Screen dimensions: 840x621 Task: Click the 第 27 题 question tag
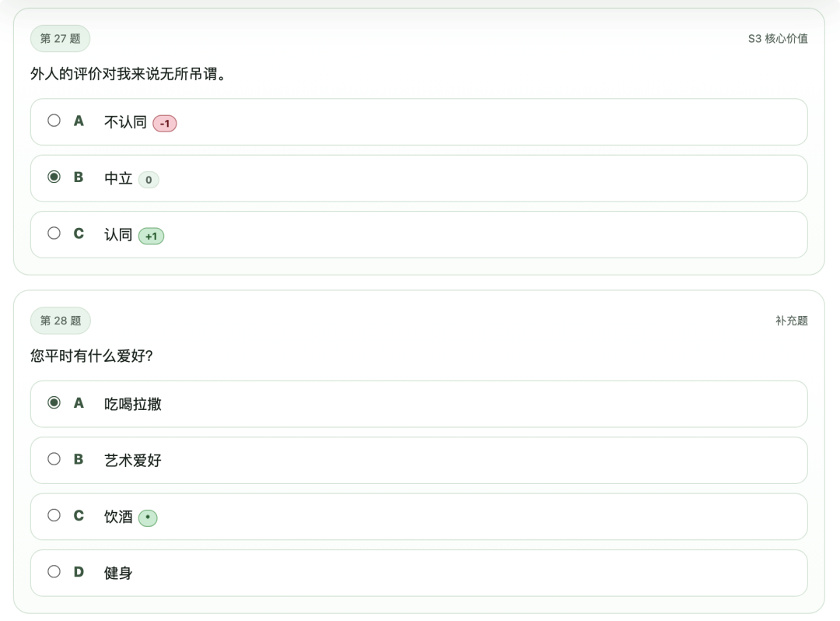(x=60, y=38)
